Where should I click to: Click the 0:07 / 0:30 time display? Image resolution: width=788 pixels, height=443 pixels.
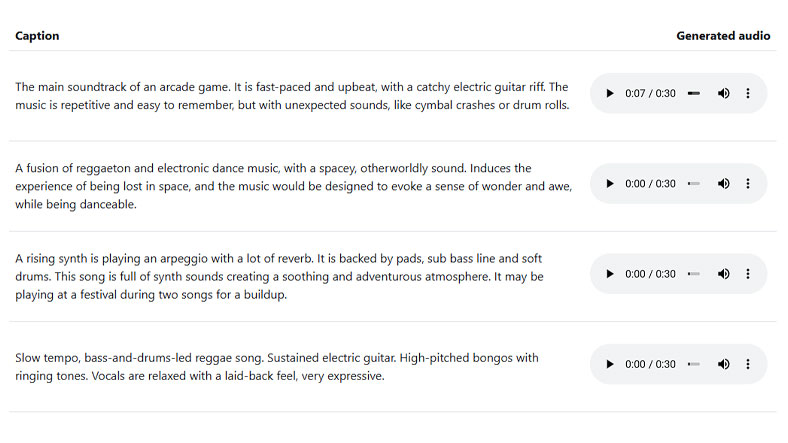(x=650, y=94)
